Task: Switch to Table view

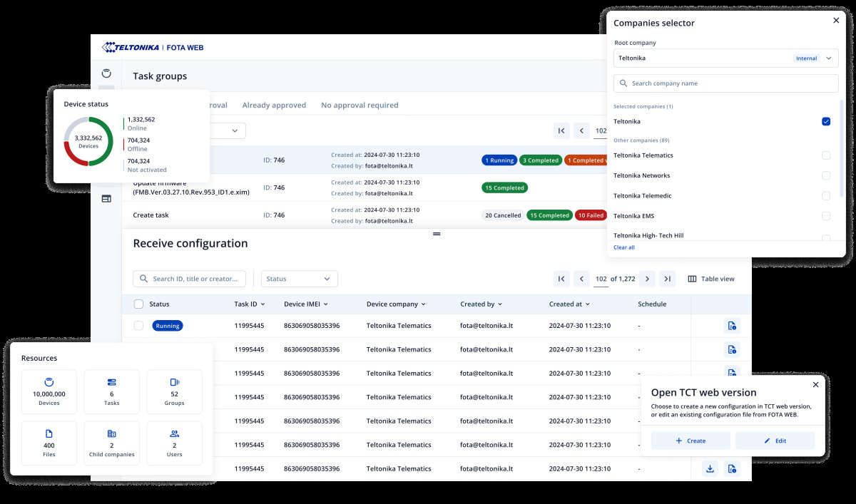Action: click(710, 279)
